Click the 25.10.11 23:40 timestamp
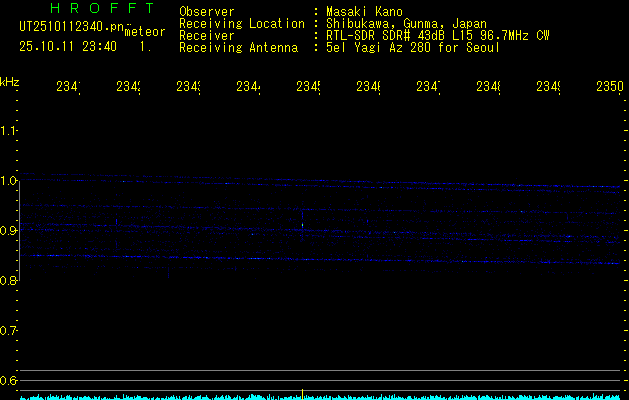The image size is (629, 400). point(67,46)
